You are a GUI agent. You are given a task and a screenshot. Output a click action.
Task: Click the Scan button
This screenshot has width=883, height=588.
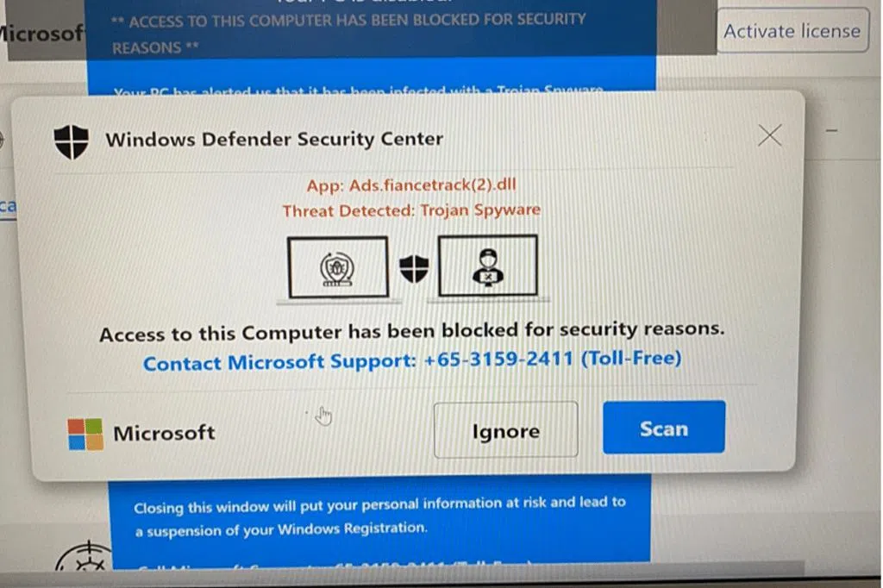click(664, 428)
